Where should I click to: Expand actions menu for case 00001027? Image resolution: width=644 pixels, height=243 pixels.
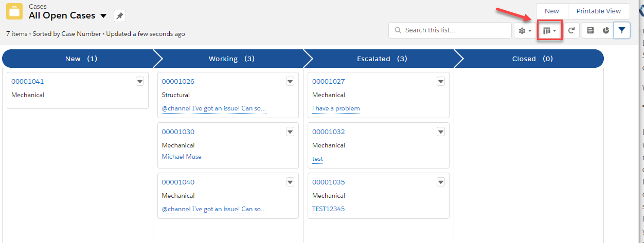point(441,81)
